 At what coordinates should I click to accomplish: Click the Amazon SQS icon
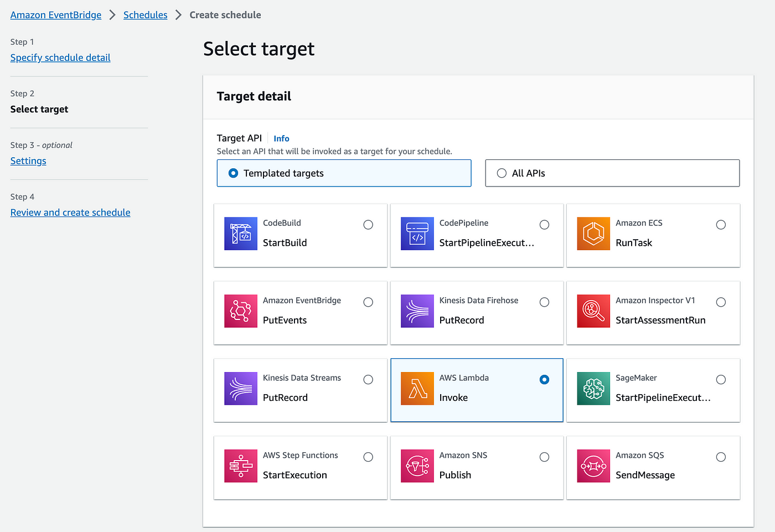point(593,466)
